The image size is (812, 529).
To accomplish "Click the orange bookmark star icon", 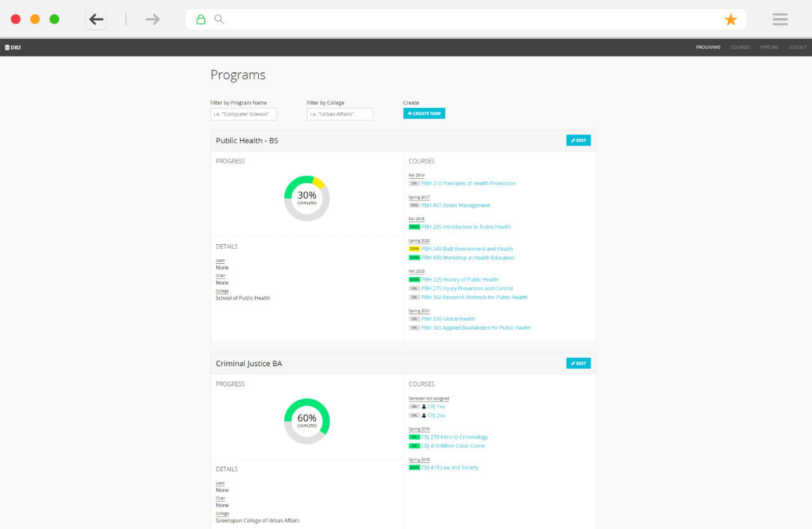I will point(731,20).
